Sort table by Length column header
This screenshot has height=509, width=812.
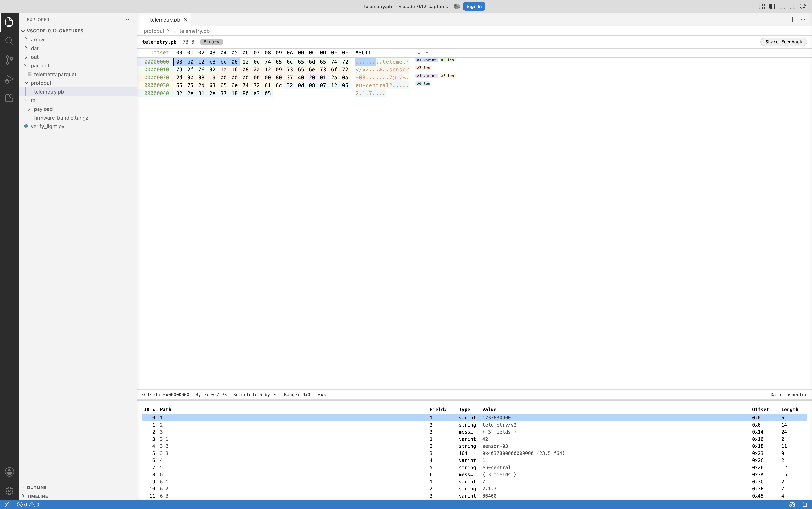[789, 409]
